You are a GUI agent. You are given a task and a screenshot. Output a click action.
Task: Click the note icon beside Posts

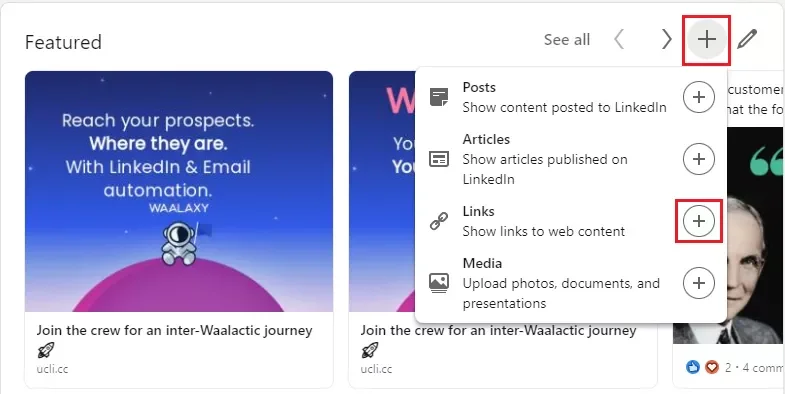439,97
